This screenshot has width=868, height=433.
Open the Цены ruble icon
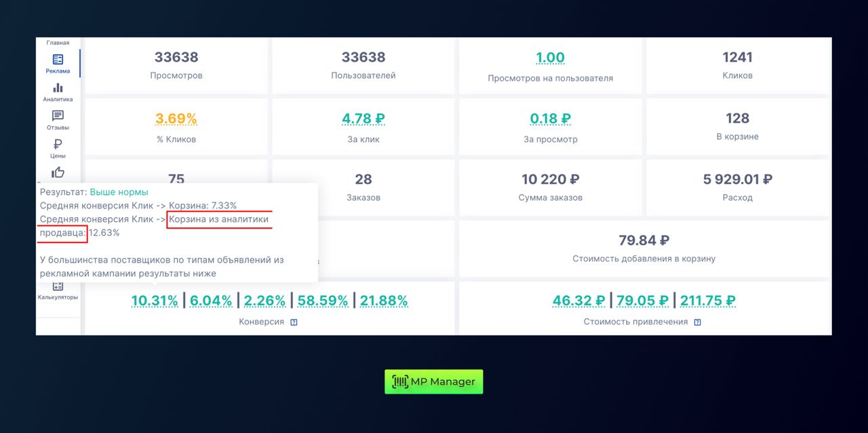point(58,144)
